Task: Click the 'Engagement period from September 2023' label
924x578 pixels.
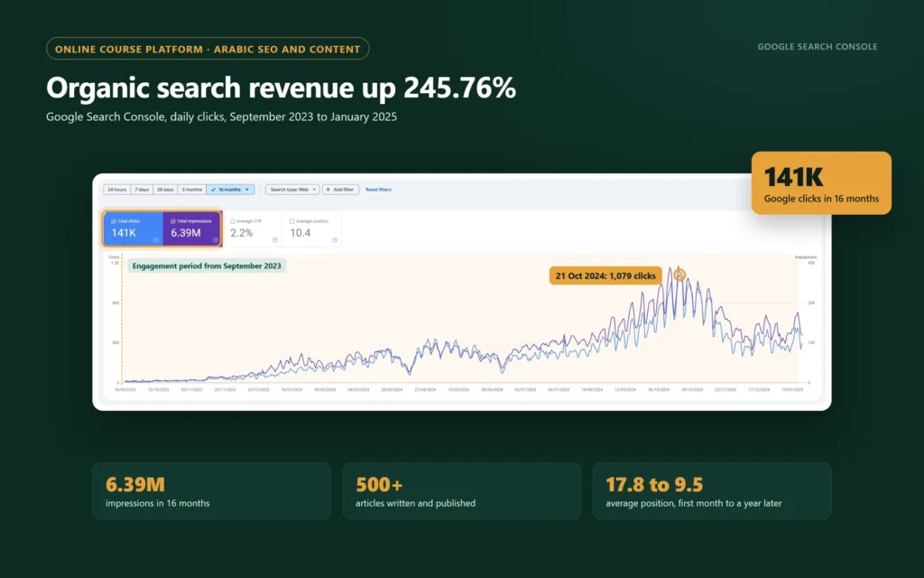Action: [207, 266]
